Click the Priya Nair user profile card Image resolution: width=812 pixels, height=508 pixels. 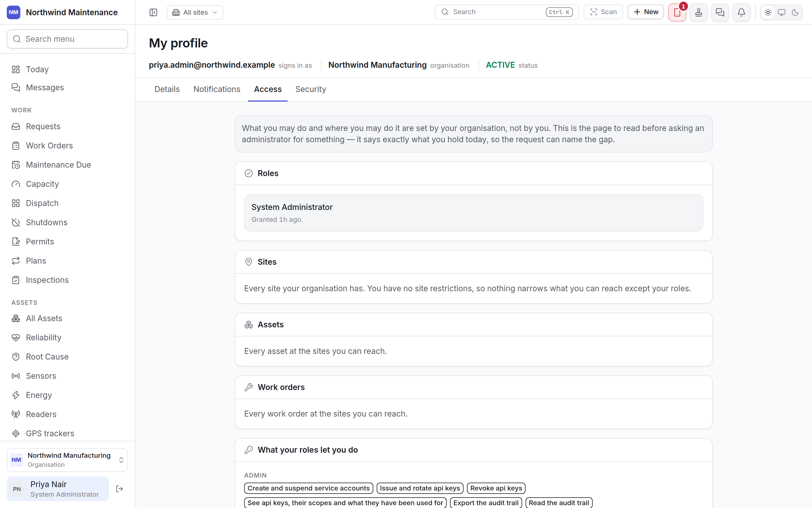point(58,489)
